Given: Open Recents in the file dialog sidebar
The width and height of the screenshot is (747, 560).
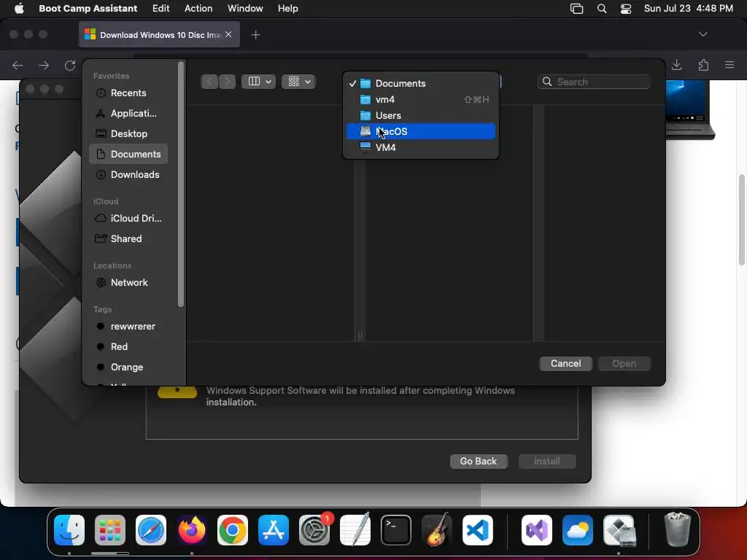Looking at the screenshot, I should [x=128, y=93].
